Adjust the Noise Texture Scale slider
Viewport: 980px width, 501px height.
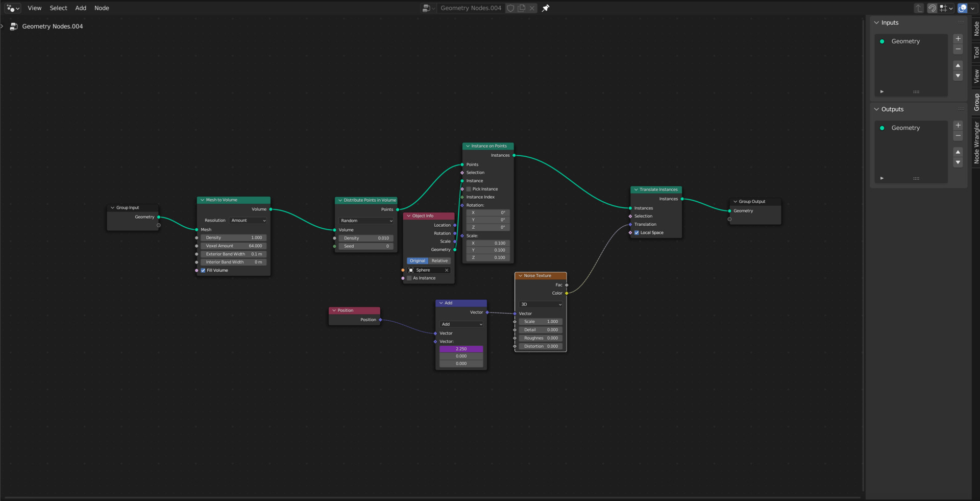[x=541, y=322]
